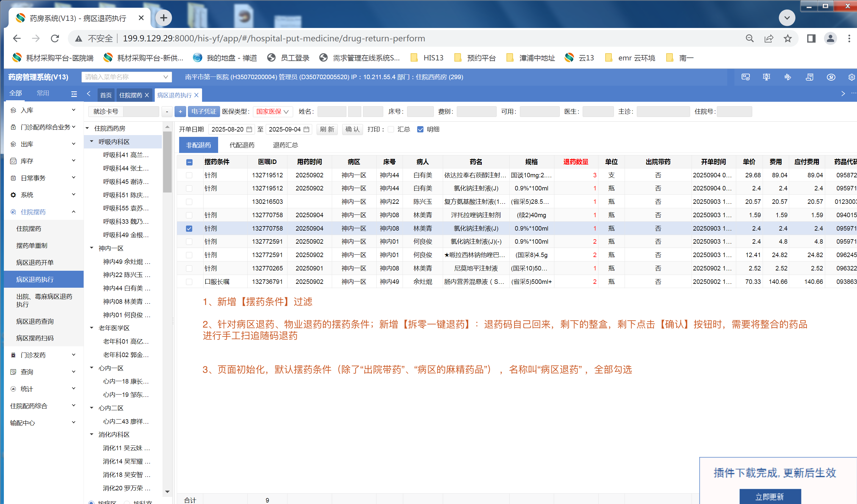Screen dimensions: 857x504
Task: Click the browser reload page icon
Action: tap(55, 38)
